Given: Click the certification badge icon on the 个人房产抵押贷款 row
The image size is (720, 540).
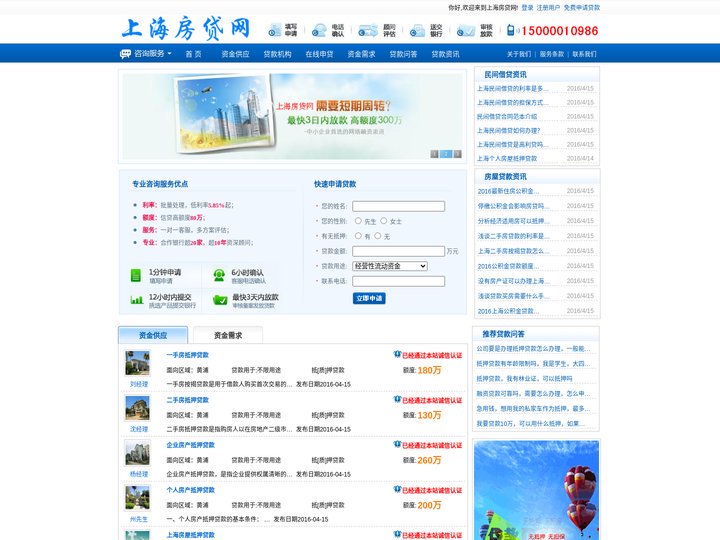Looking at the screenshot, I should 397,489.
